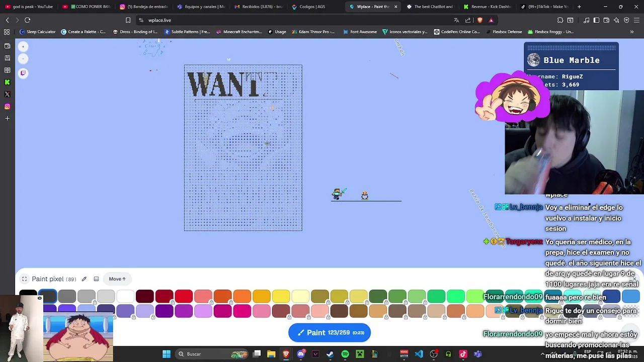
Task: Click the fullscreen expand icon beside Paint pixel
Action: (24, 279)
